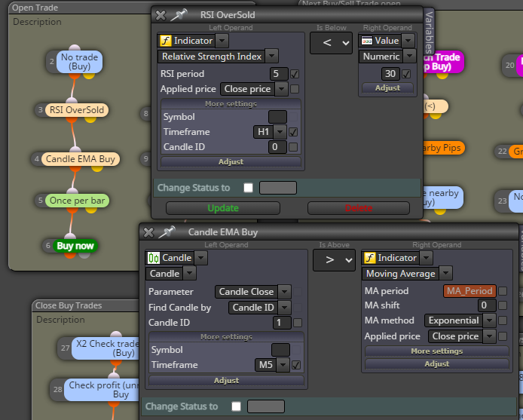523x420 pixels.
Task: Select the RSI OverSold block in Open Trade
Action: pos(77,110)
